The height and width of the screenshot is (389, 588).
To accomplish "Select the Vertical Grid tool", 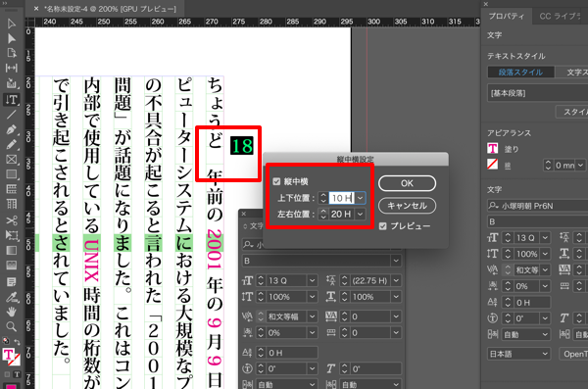I will click(11, 204).
